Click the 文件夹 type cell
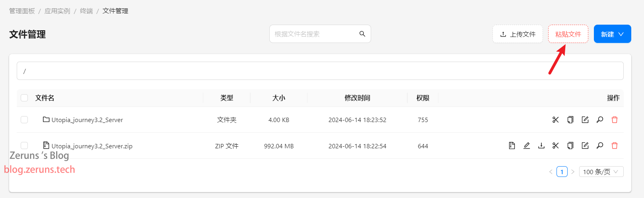 [x=227, y=120]
